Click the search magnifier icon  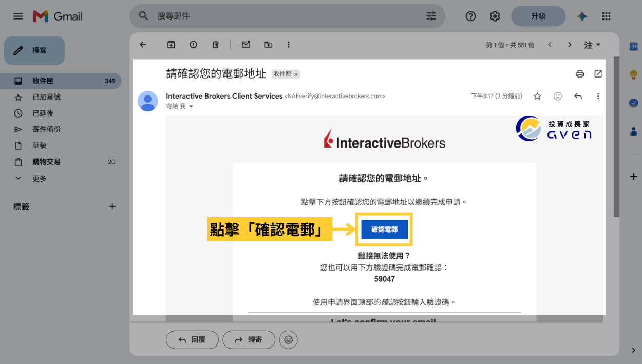144,16
